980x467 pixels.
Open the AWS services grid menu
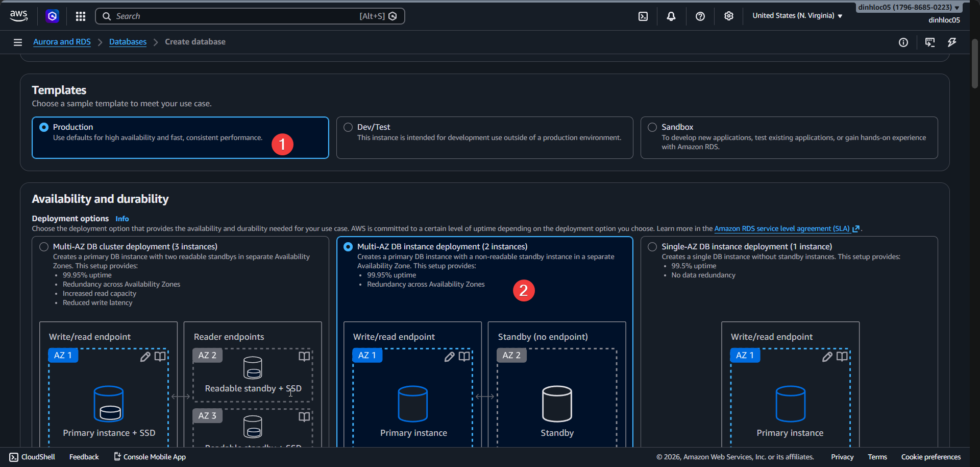click(80, 16)
